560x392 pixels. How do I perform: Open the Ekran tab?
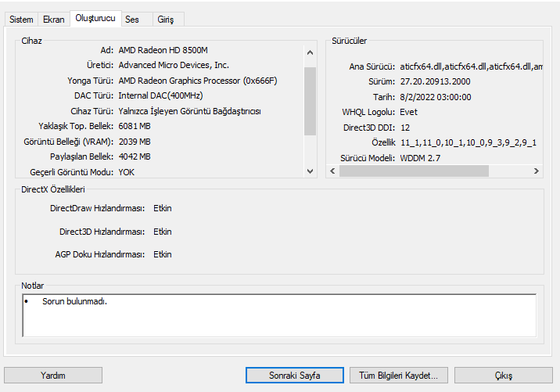click(53, 19)
